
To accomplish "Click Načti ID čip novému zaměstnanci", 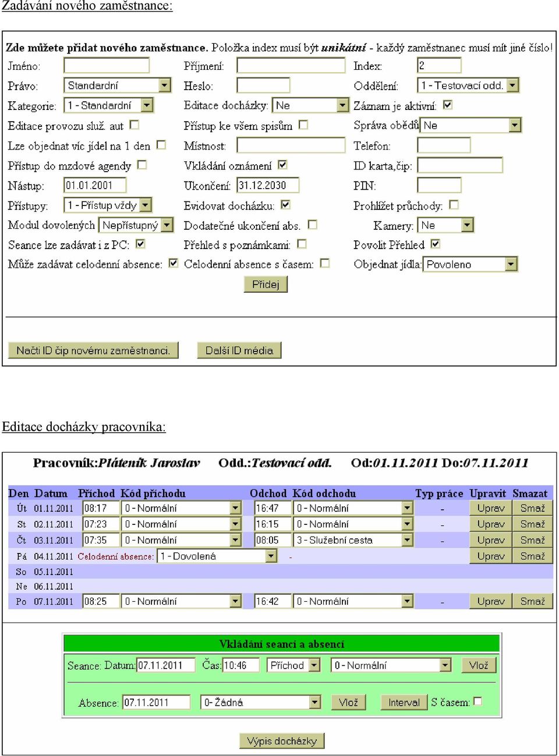I will click(93, 350).
